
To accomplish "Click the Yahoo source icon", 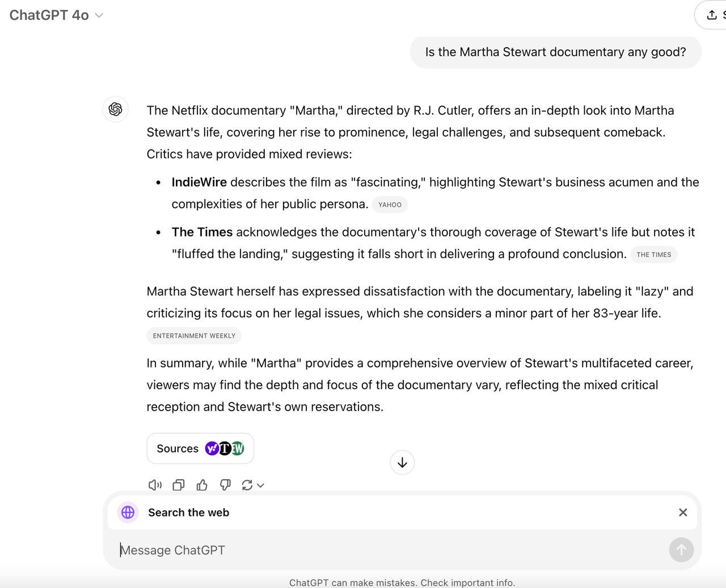I will [x=212, y=449].
